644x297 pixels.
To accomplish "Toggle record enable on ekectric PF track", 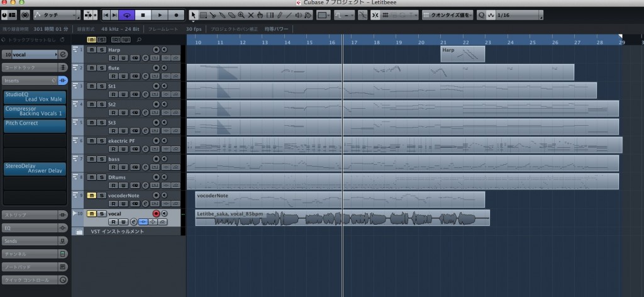I will (x=156, y=140).
